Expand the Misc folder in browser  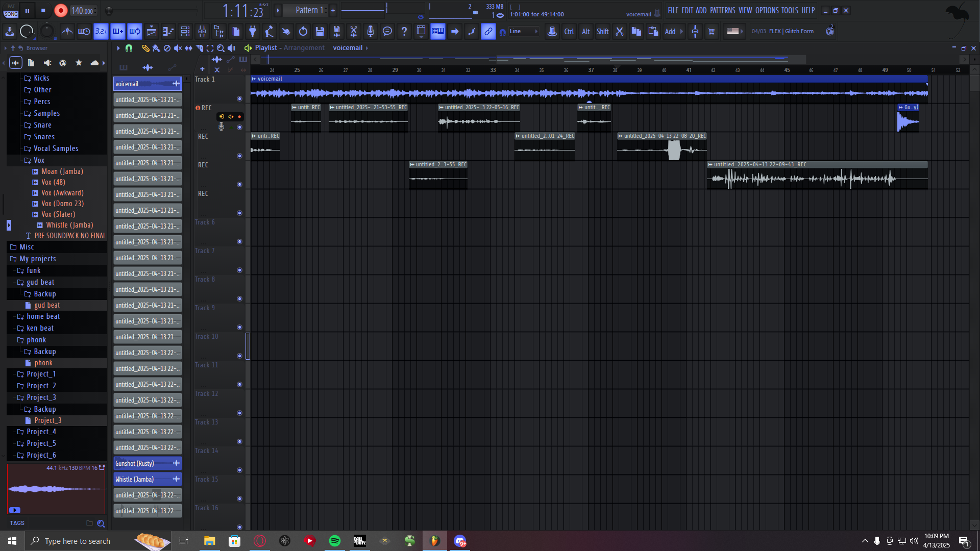(27, 247)
